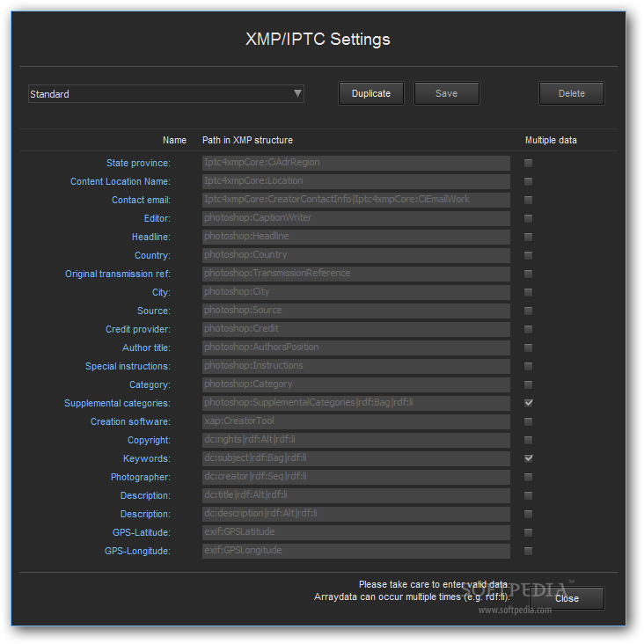Tick Multiple data checkbox for Copyright
Image resolution: width=644 pixels, height=644 pixels.
528,440
